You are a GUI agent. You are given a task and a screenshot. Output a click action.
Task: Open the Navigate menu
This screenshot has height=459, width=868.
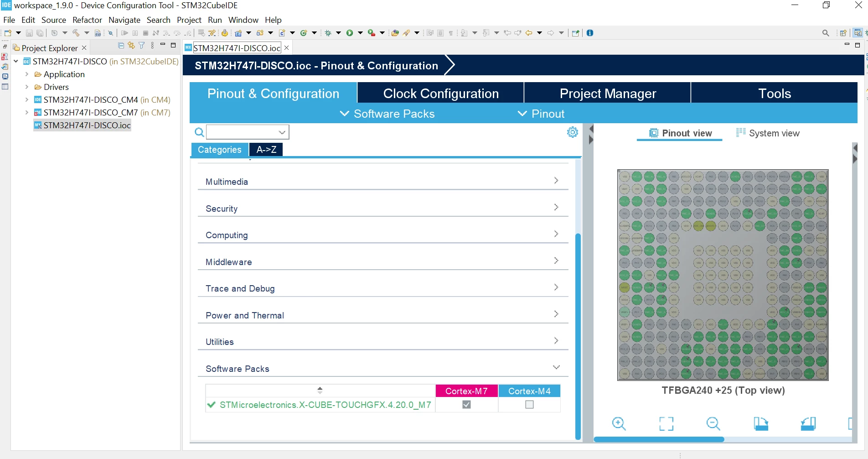[x=124, y=20]
